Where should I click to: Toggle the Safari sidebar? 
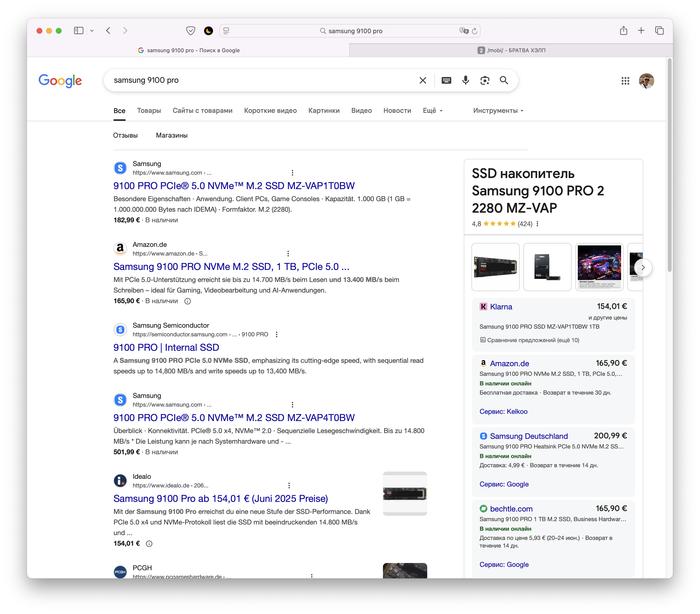78,31
